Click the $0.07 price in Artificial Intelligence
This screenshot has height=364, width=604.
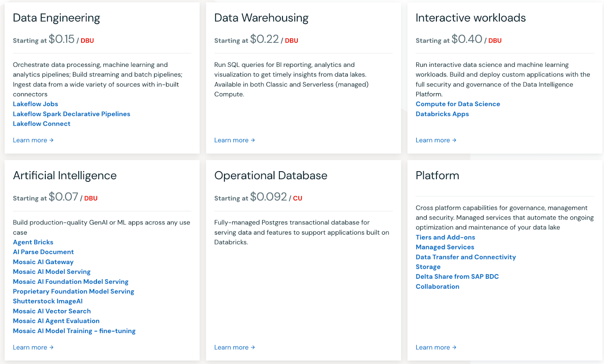pos(63,197)
